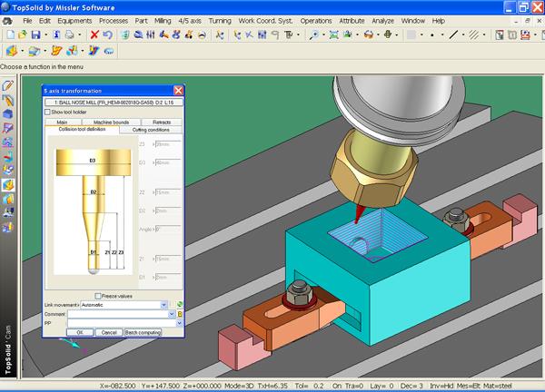Switch to the Machine bounds tab

point(111,122)
